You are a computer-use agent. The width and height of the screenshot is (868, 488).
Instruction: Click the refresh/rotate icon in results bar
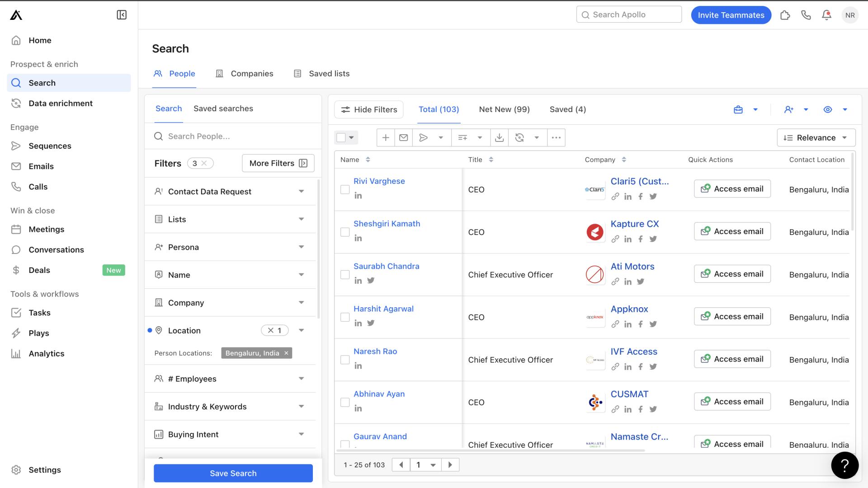[x=519, y=138]
